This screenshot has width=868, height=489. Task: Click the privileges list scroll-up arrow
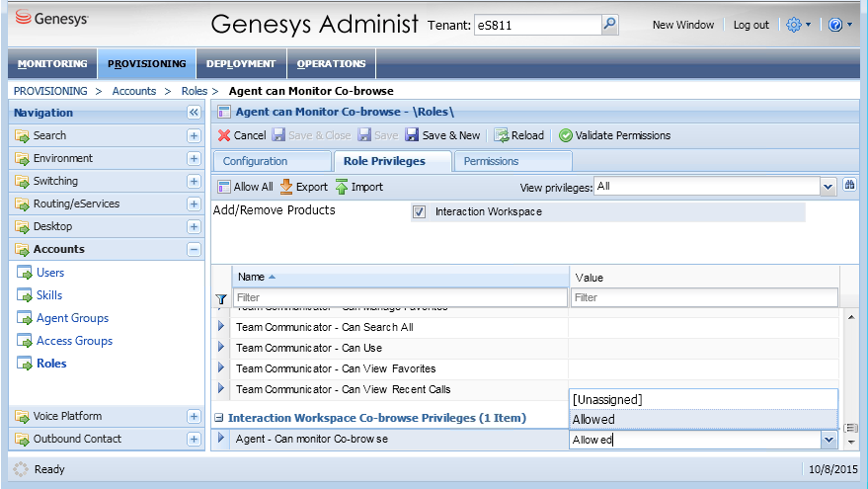(851, 317)
